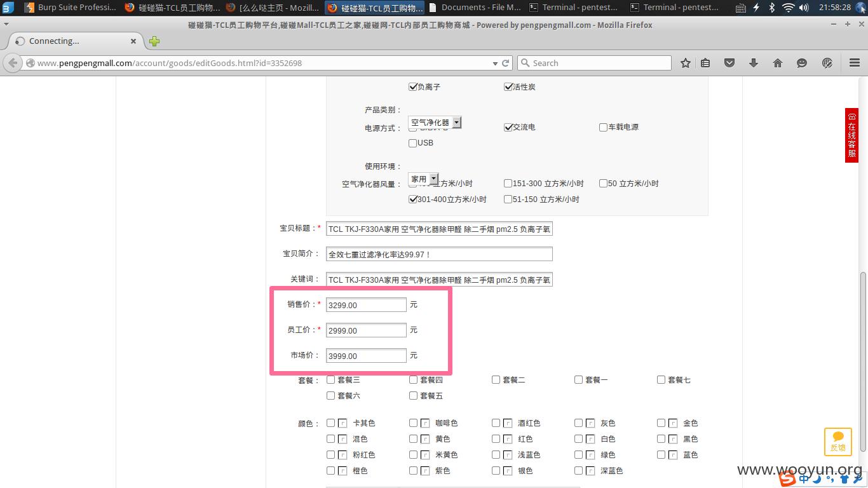The image size is (868, 488).
Task: Pick the 红色 color swatch box
Action: [508, 438]
